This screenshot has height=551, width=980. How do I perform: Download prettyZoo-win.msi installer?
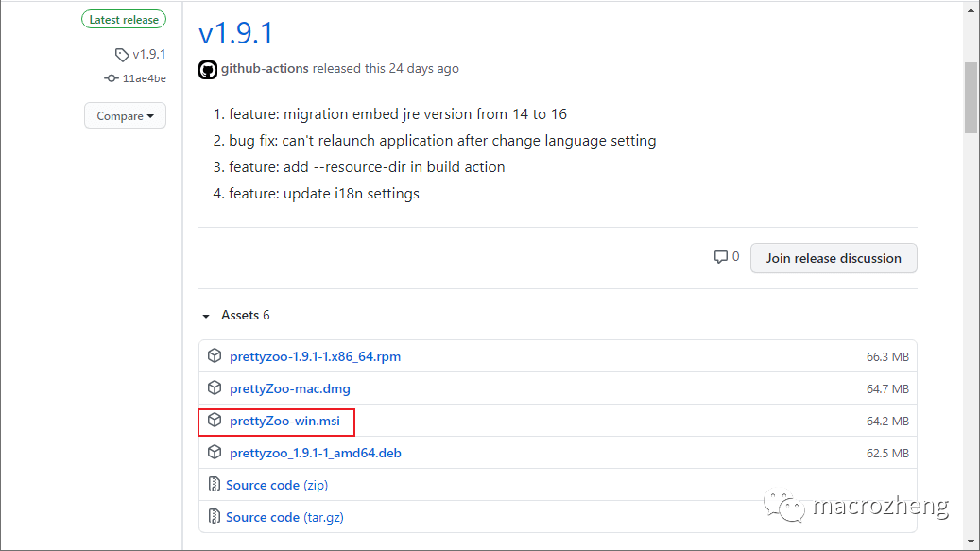pyautogui.click(x=284, y=421)
